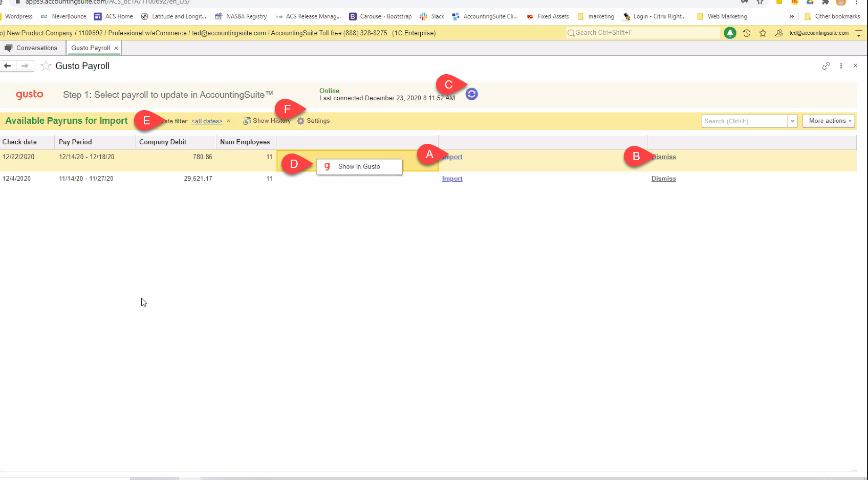
Task: Select the 12/14/20 - 12/18/20 pay period cell
Action: click(86, 157)
